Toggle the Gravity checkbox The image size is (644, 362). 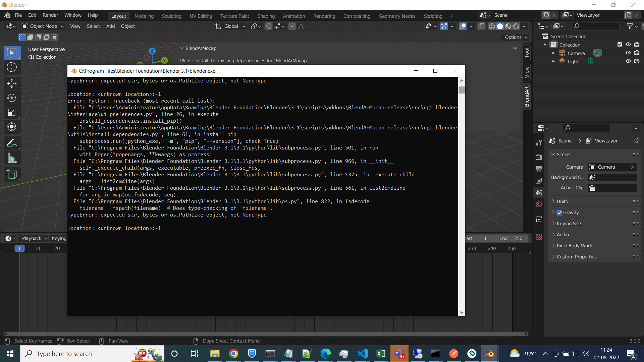pos(559,213)
